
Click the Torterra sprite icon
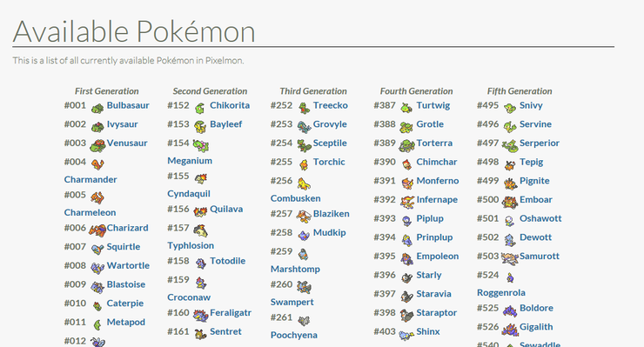pos(407,145)
